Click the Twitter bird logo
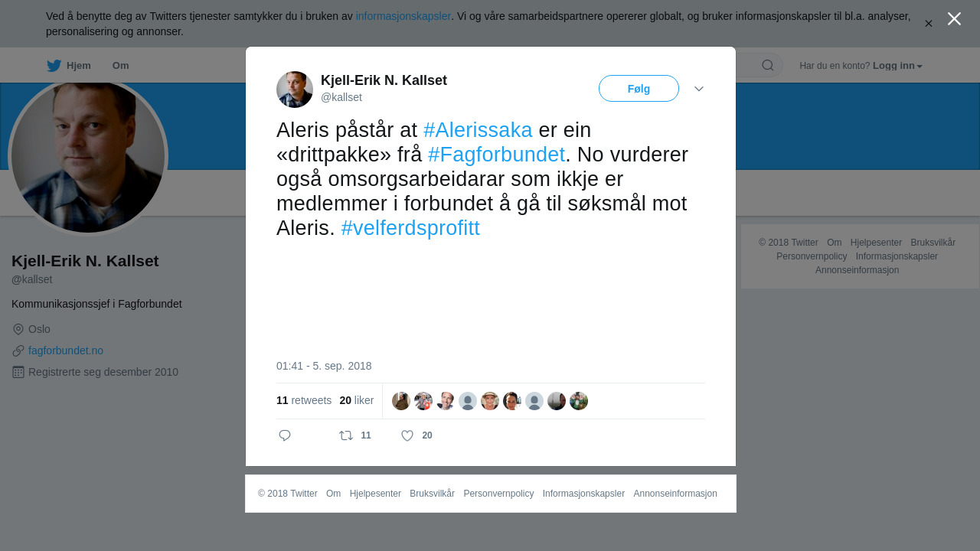The image size is (980, 551). (x=54, y=66)
